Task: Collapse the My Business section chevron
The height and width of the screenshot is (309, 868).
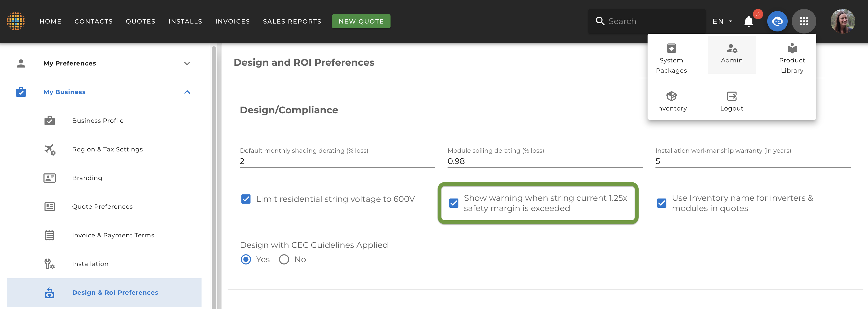Action: point(187,92)
